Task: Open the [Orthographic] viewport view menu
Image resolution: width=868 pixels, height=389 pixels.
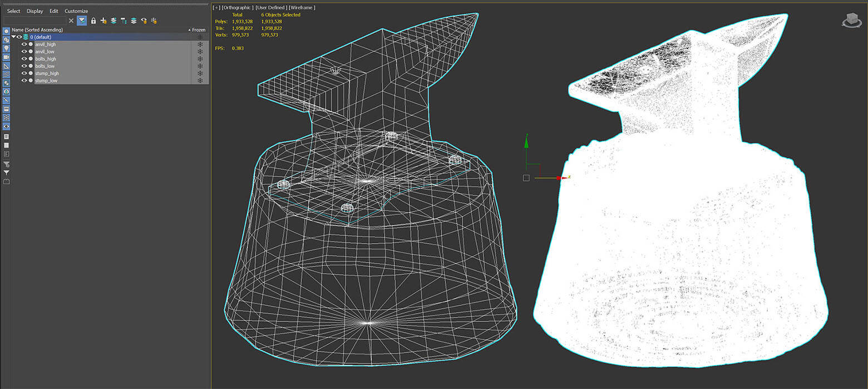Action: point(238,8)
